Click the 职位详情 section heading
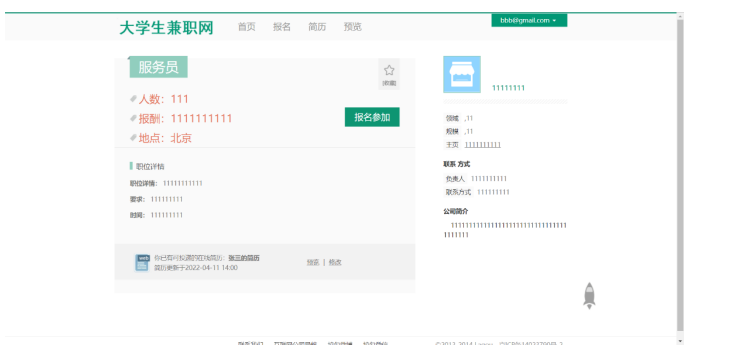Image resolution: width=731 pixels, height=360 pixels. tap(150, 166)
